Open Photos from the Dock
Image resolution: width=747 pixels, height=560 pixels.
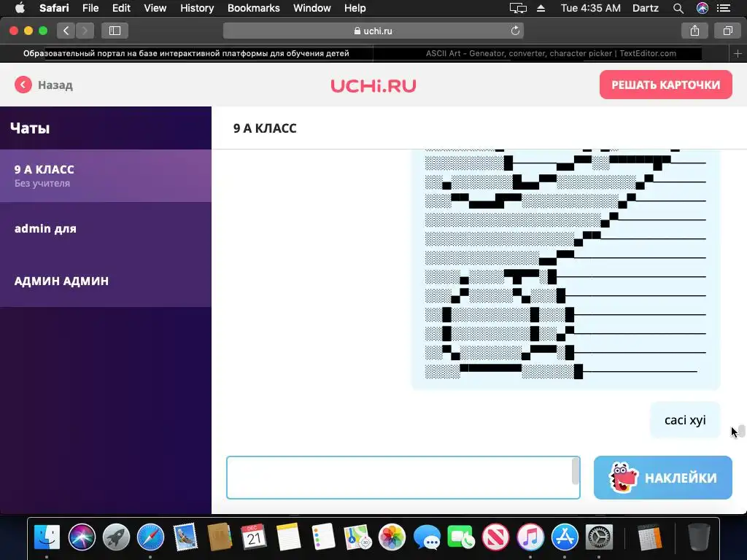click(392, 537)
